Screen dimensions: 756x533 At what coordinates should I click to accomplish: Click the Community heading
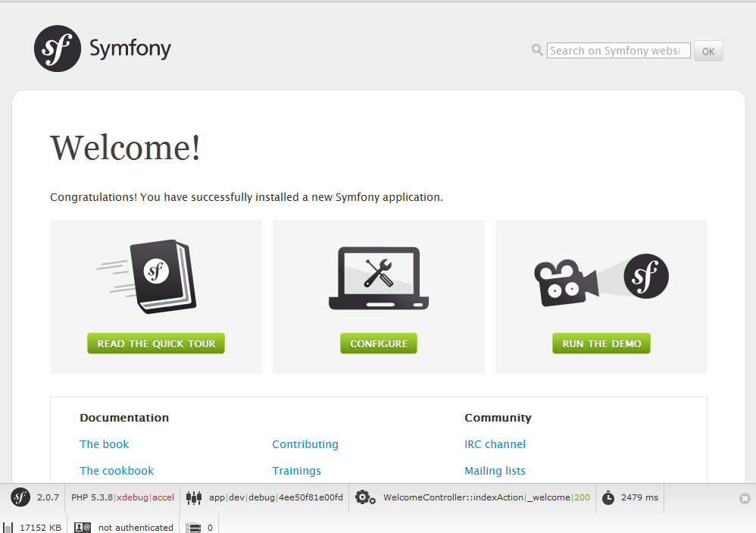click(x=498, y=418)
